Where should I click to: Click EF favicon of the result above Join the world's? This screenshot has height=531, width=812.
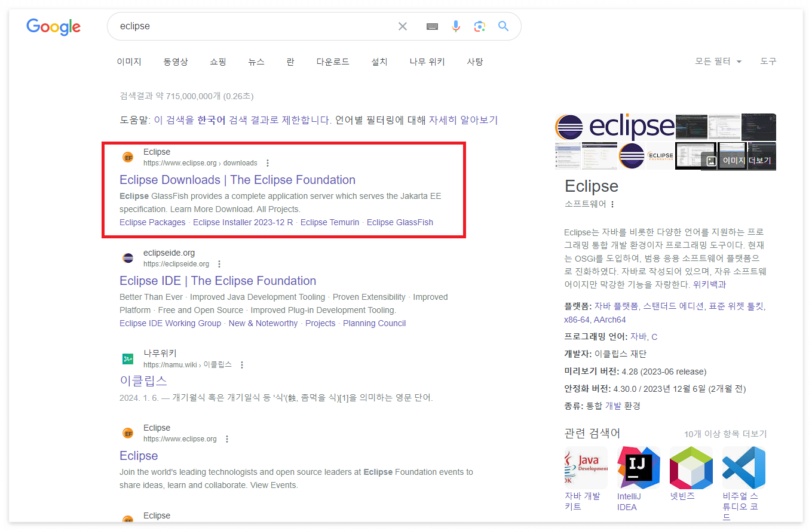click(x=128, y=433)
